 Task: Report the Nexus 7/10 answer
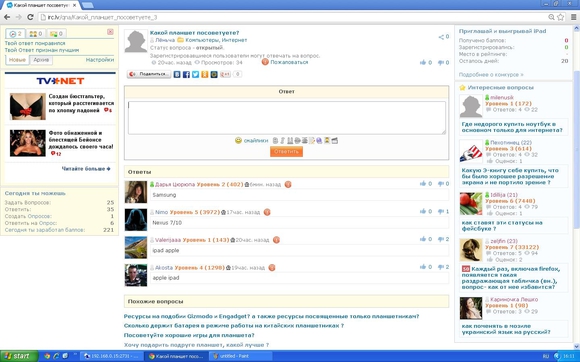pyautogui.click(x=267, y=212)
